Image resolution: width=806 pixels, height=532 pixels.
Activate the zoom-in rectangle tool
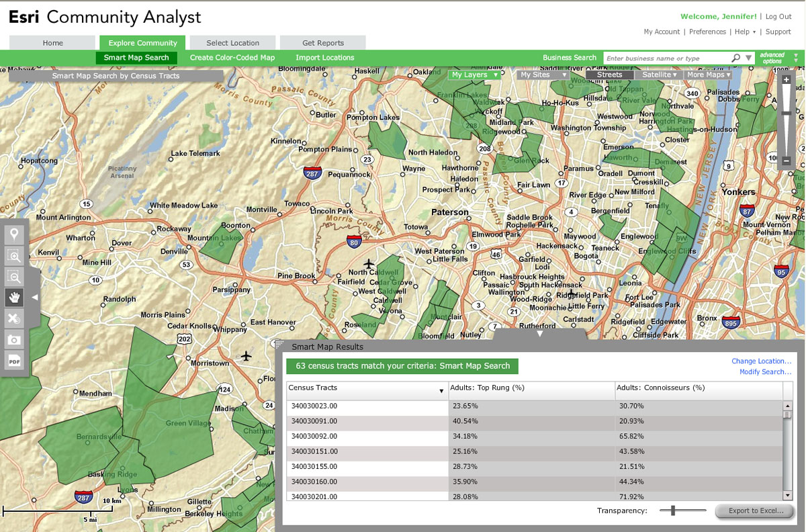[14, 256]
